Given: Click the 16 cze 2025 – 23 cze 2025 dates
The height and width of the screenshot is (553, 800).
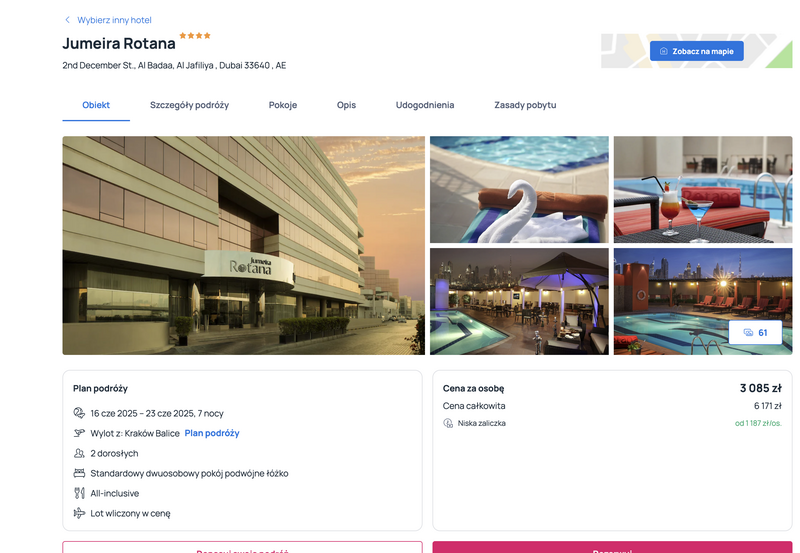Looking at the screenshot, I should [157, 413].
